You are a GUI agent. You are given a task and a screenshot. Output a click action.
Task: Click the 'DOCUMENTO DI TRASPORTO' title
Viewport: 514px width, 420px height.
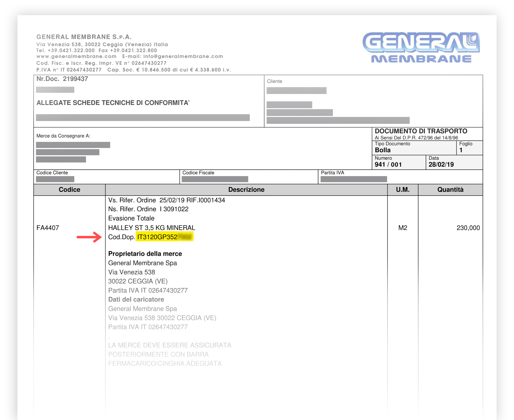click(x=421, y=131)
